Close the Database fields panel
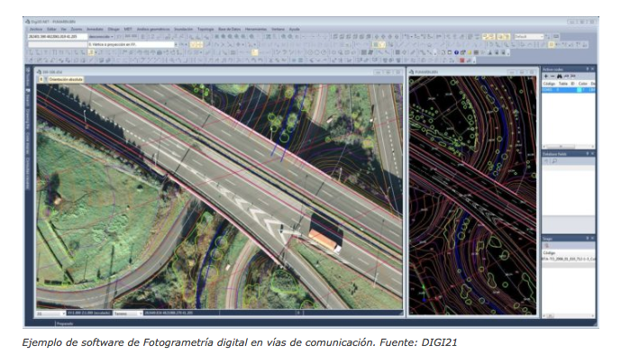 coord(592,155)
